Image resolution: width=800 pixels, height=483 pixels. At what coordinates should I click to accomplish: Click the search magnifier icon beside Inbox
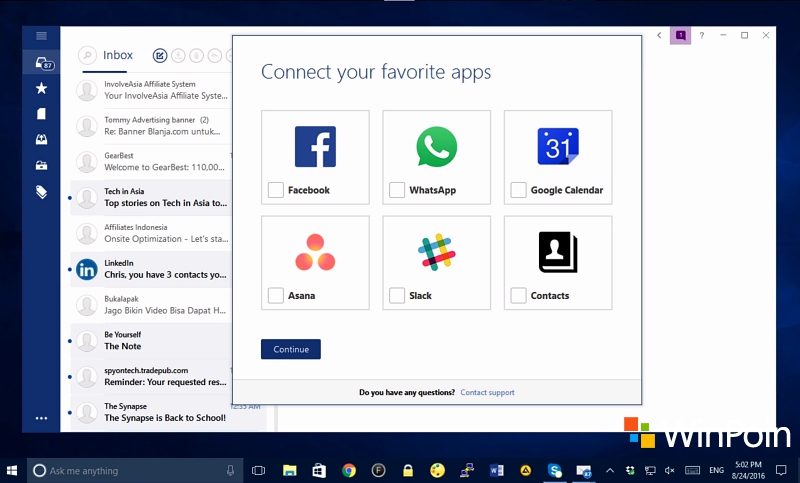[88, 56]
